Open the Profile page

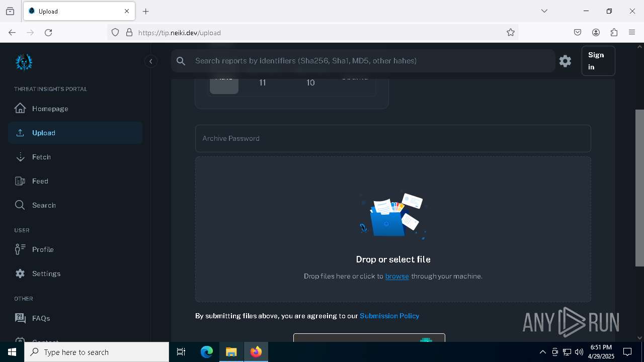pos(75,249)
